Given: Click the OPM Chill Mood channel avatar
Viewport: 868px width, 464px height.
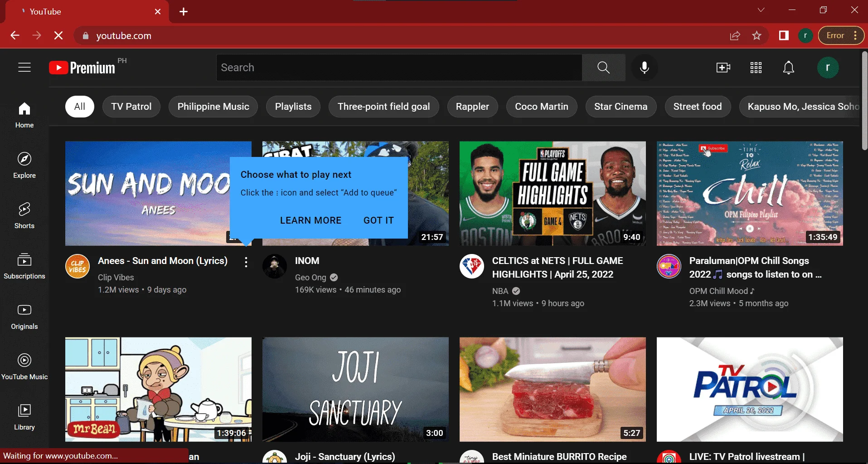Looking at the screenshot, I should (669, 266).
